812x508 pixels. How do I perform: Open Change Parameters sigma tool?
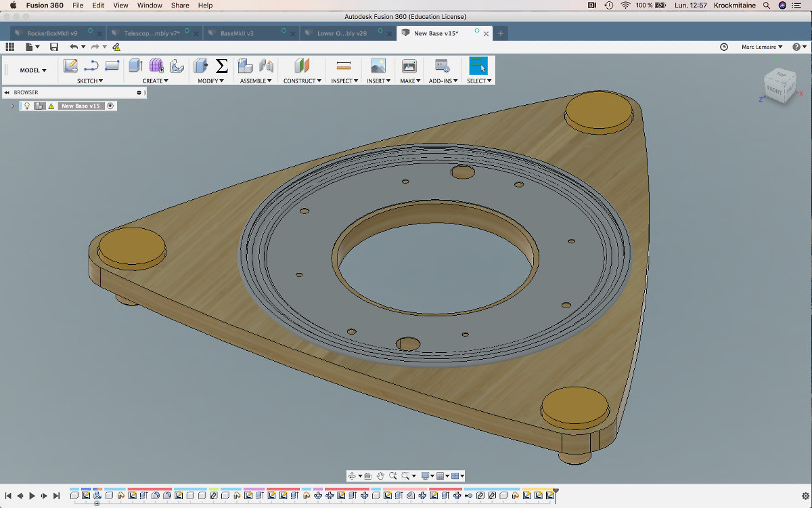click(x=222, y=66)
